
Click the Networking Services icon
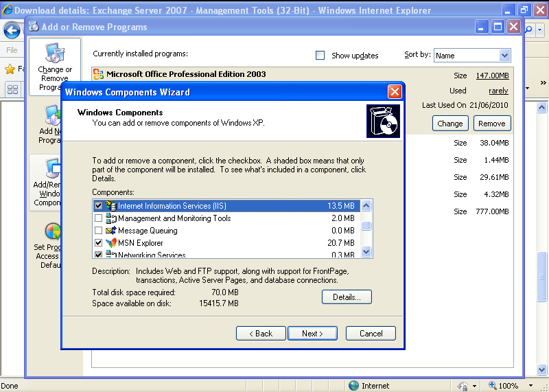click(x=111, y=254)
